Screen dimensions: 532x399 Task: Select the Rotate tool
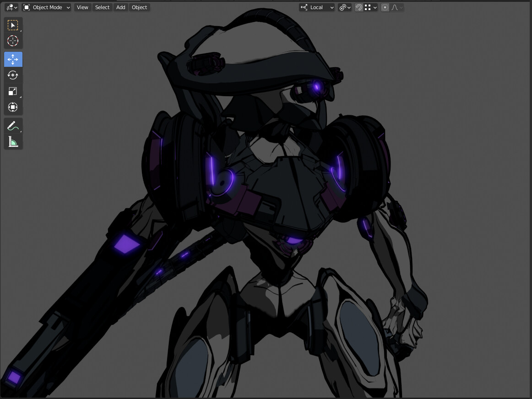[x=13, y=75]
